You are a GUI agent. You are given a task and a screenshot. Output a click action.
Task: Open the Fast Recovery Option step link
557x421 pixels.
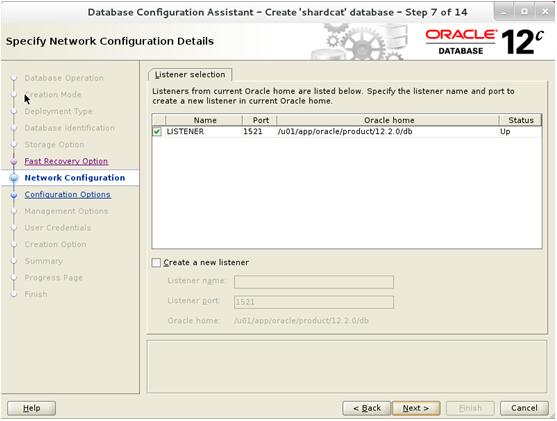click(66, 161)
